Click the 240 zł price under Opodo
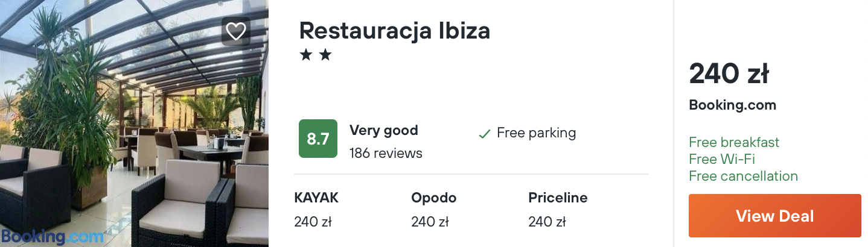 click(430, 222)
